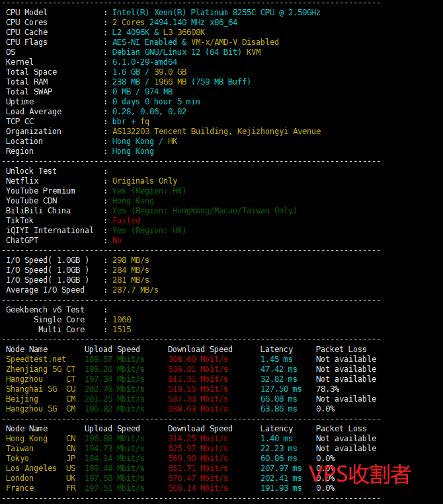
Task: Click the CPU Model value Intel Xeon Platinum
Action: tap(216, 13)
